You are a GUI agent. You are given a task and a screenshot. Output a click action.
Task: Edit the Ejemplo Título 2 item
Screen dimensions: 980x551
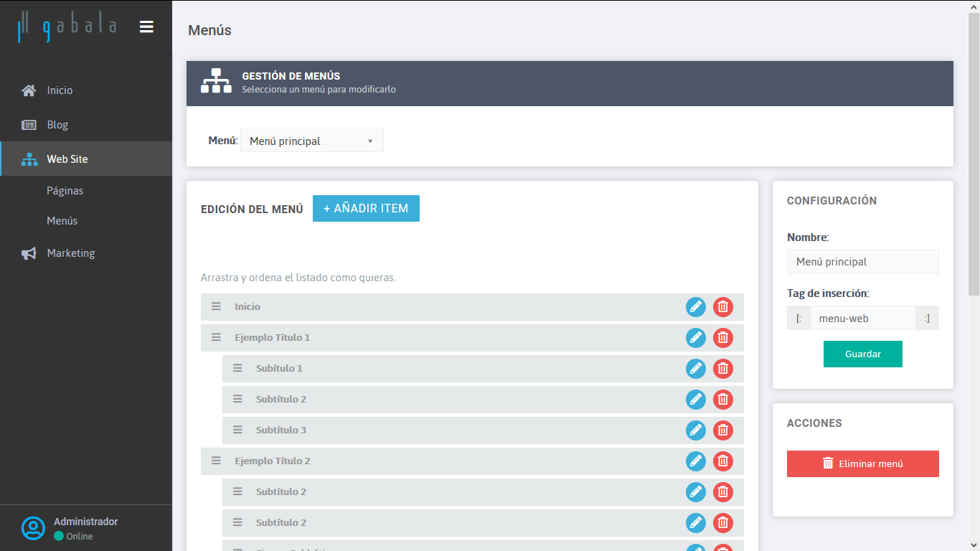(x=696, y=461)
